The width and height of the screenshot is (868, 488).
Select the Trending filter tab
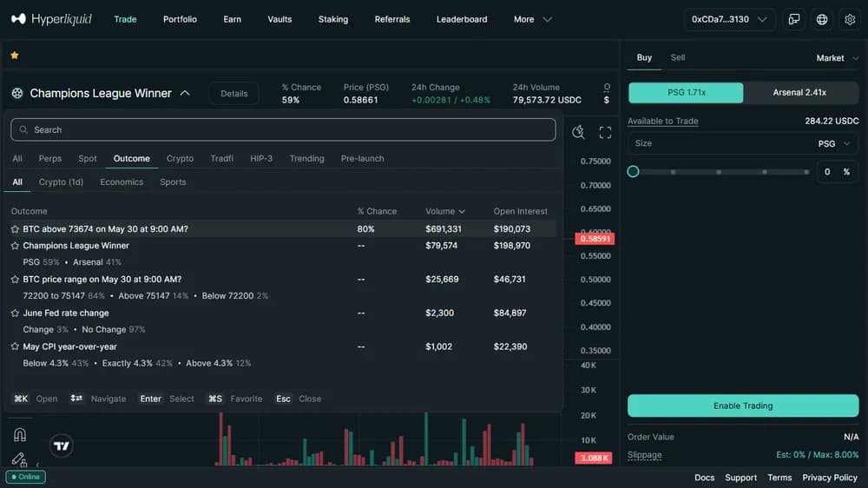(x=306, y=158)
